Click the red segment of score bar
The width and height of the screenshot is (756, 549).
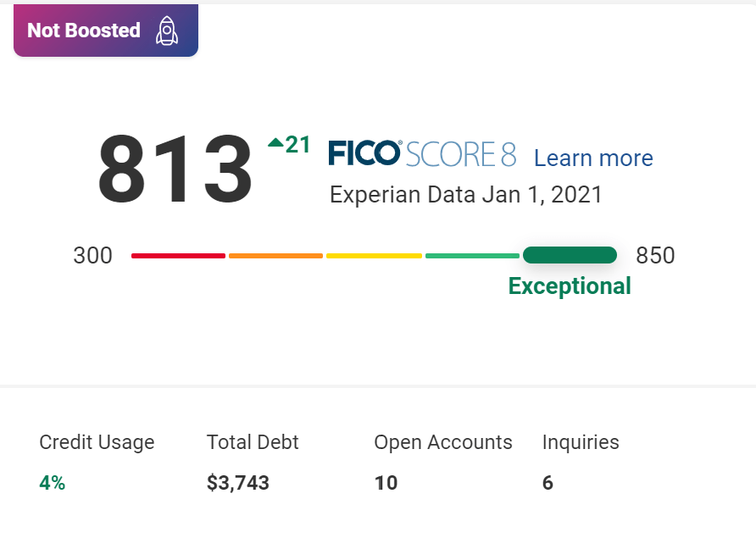click(x=178, y=255)
